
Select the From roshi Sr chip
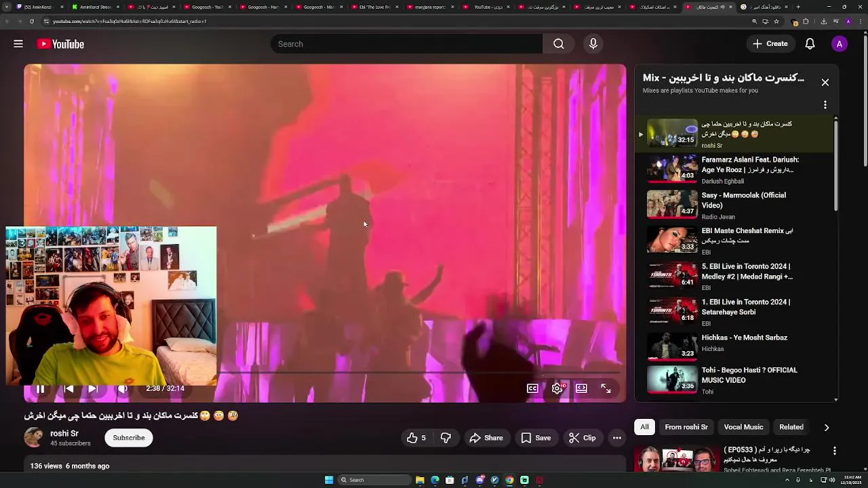(x=686, y=427)
